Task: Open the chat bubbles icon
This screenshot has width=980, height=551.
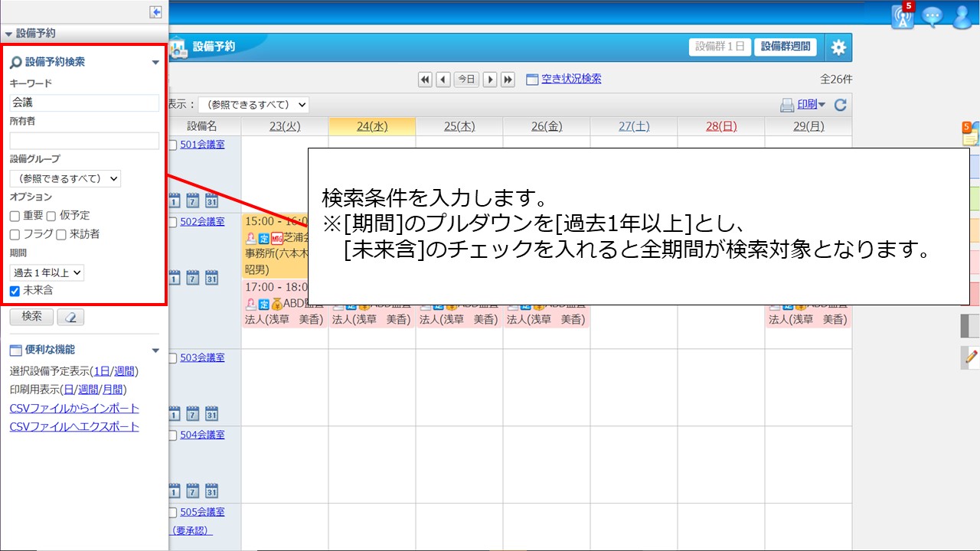Action: click(x=932, y=17)
